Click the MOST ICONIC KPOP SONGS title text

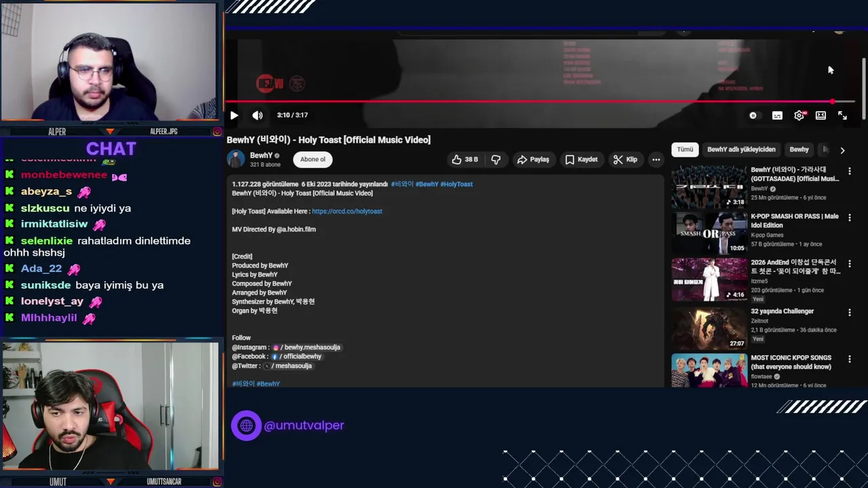(791, 362)
